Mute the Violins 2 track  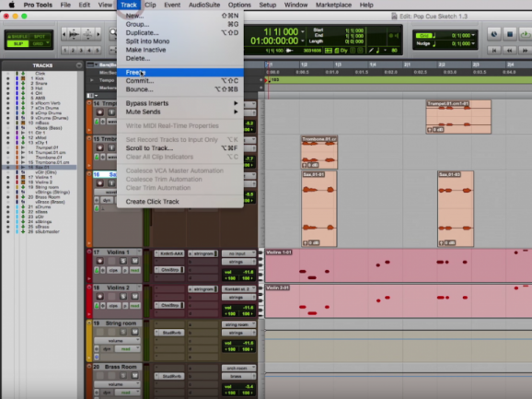(x=134, y=296)
